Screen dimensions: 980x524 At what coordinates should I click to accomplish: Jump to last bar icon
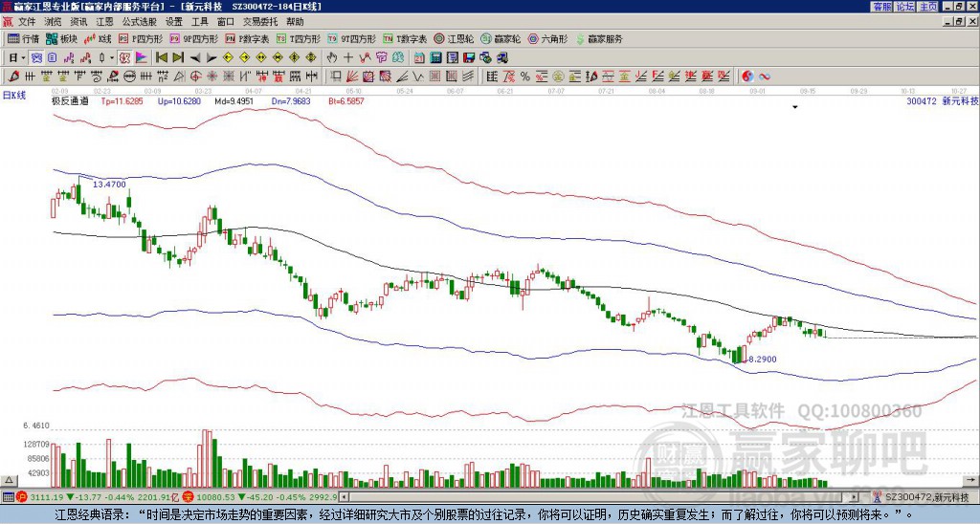click(x=178, y=58)
